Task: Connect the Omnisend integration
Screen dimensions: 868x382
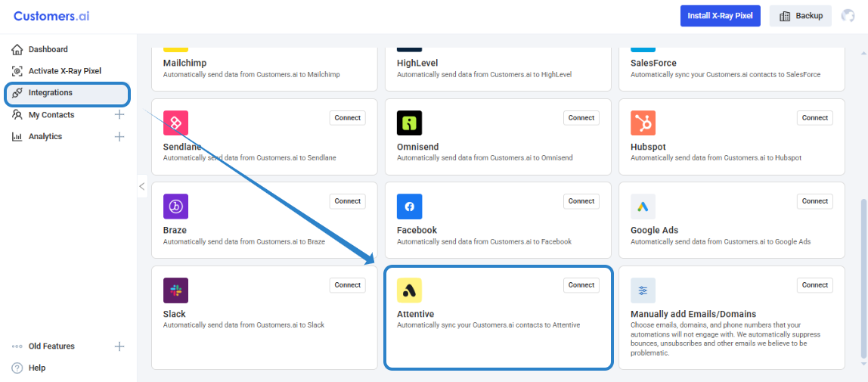Action: 581,118
